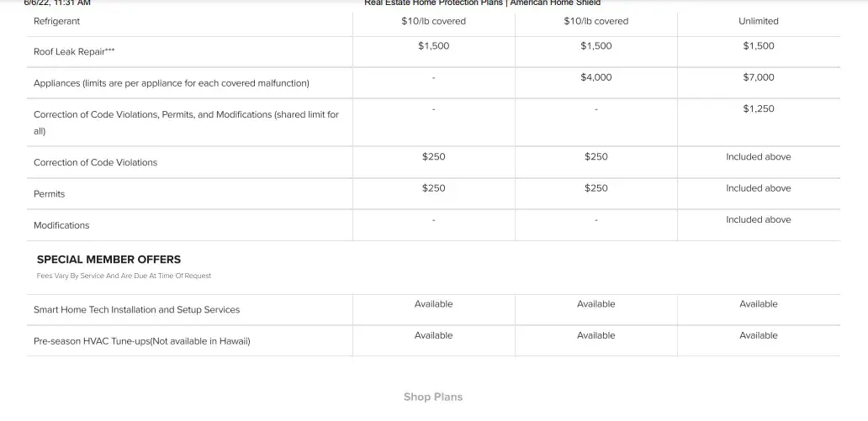
Task: Select the $7,000 appliances limit cell
Action: click(758, 77)
